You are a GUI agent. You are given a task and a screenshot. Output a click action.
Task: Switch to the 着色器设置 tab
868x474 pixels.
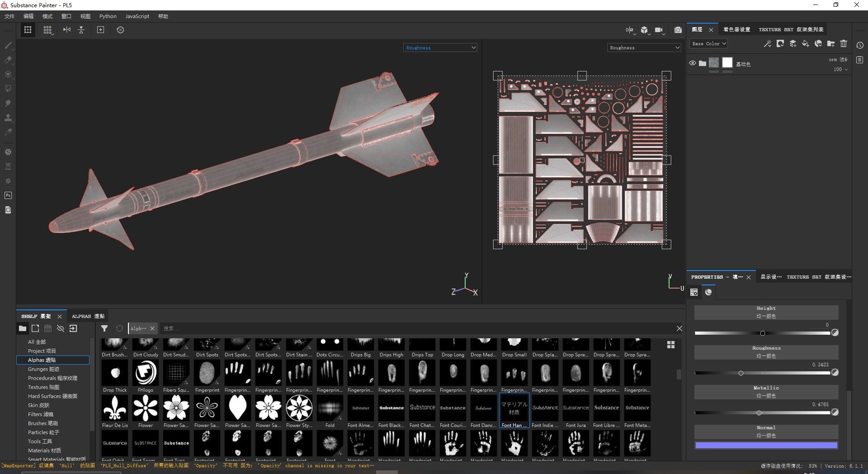pos(736,29)
